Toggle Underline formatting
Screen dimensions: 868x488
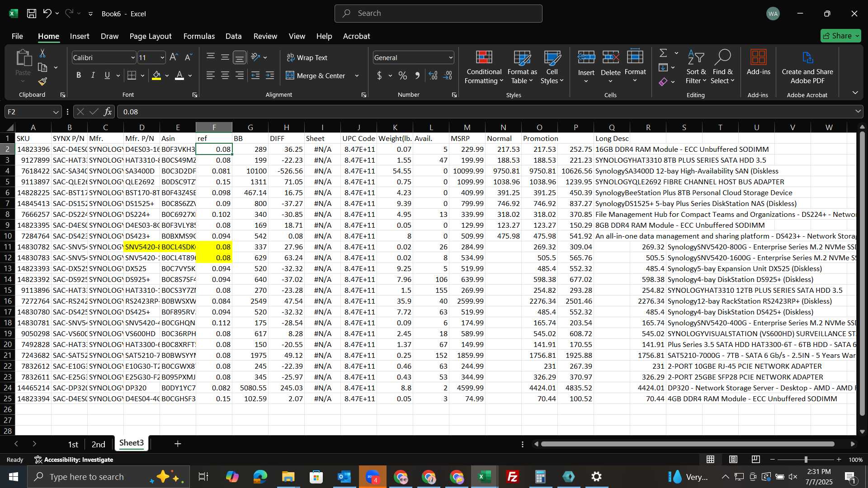point(107,75)
